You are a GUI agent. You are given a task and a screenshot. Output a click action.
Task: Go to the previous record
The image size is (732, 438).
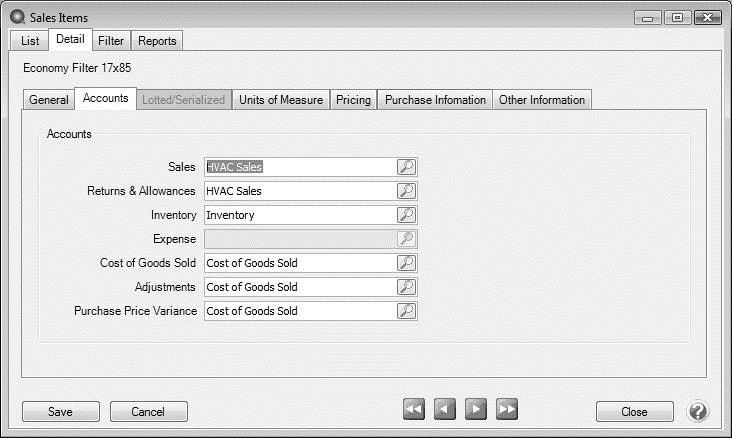pyautogui.click(x=445, y=409)
